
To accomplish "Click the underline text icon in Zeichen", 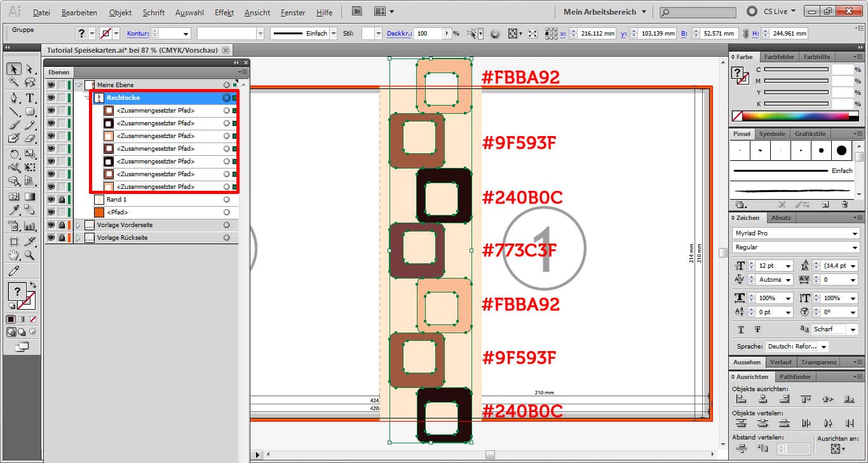I will coord(741,329).
